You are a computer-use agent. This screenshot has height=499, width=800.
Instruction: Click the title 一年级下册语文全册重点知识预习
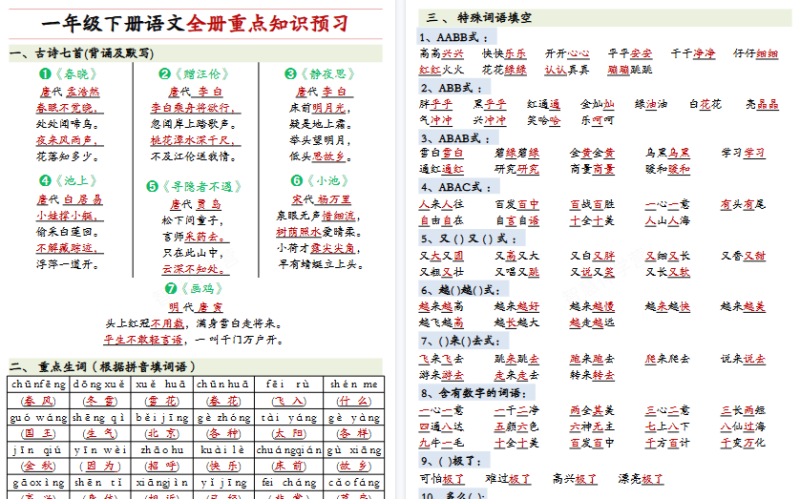[195, 24]
